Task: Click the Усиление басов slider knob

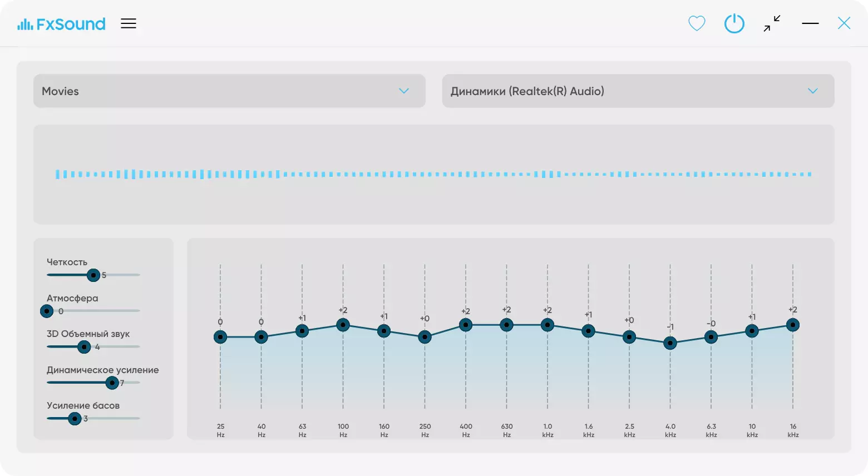Action: pyautogui.click(x=75, y=419)
